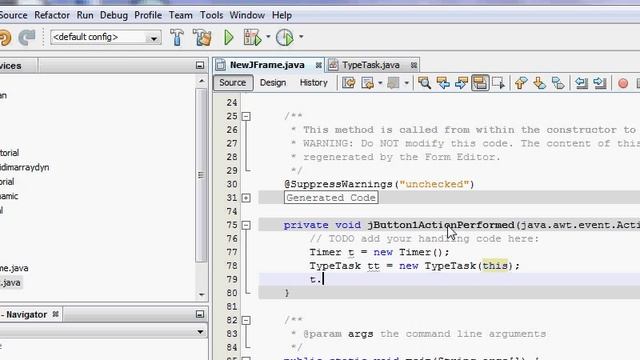The image size is (640, 360).
Task: Click the Undo arrow icon
Action: point(5,38)
